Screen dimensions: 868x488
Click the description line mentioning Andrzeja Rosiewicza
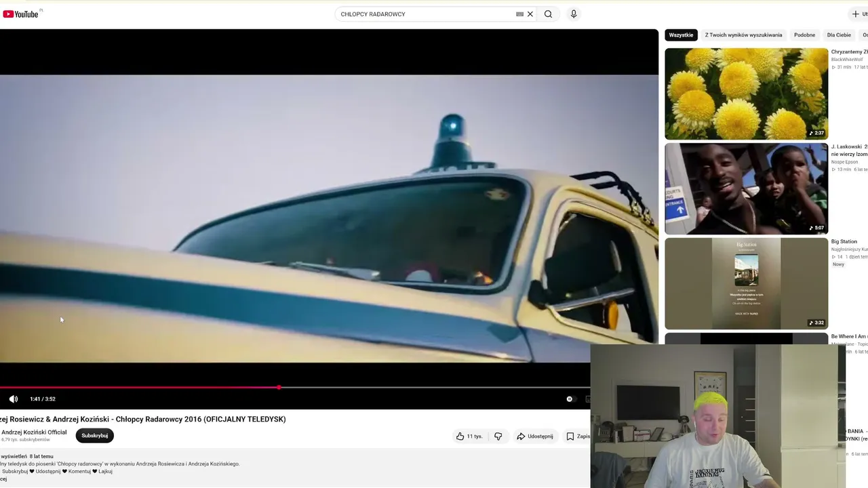[120, 464]
